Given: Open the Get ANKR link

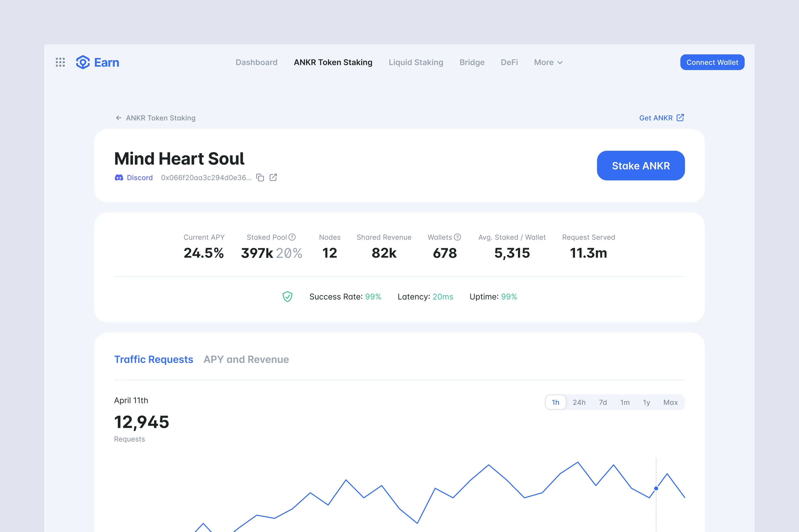Looking at the screenshot, I should tap(661, 118).
